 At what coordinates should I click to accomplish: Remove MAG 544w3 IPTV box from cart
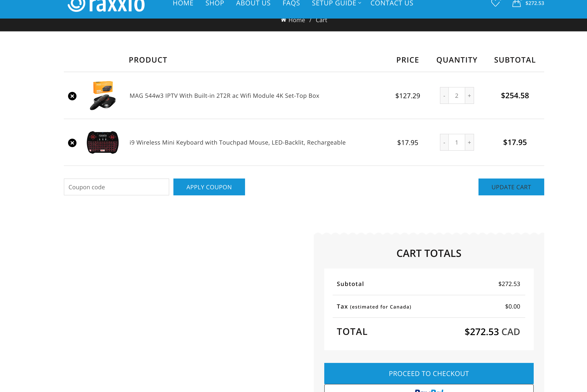[72, 96]
